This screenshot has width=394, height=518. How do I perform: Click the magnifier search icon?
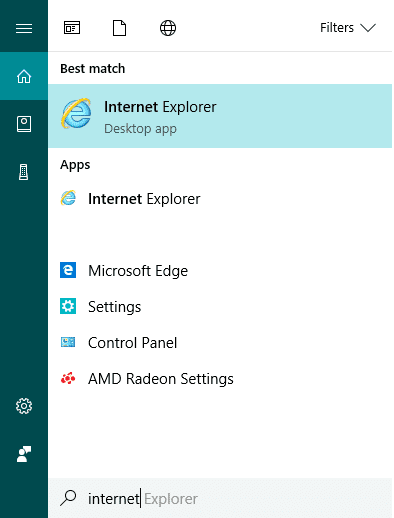click(x=68, y=498)
